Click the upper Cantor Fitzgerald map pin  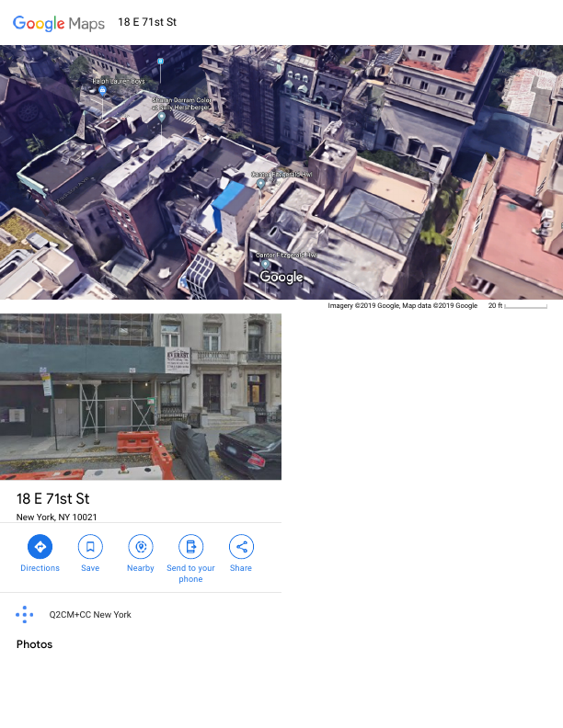point(260,184)
